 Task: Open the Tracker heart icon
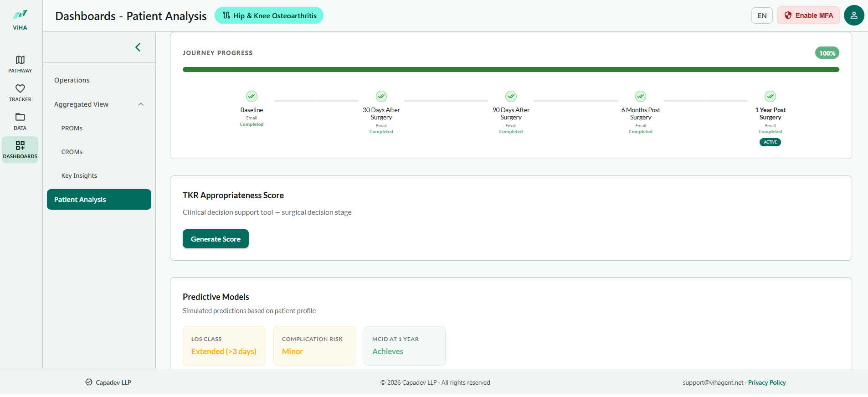coord(20,88)
